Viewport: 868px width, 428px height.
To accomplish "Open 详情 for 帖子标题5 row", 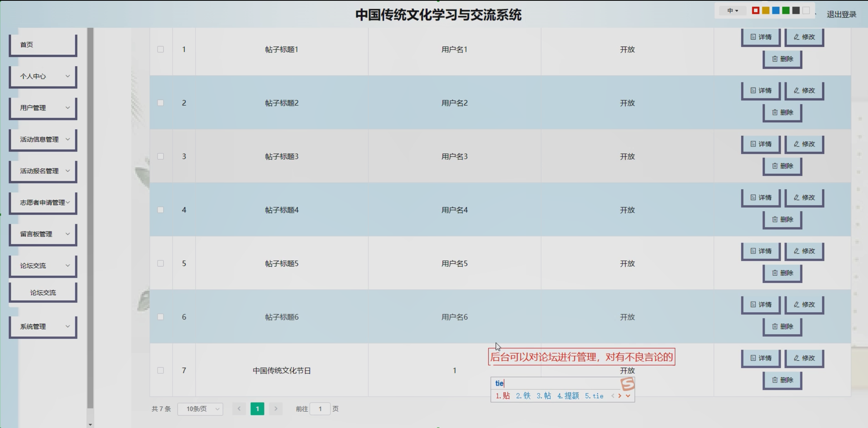I will tap(761, 251).
